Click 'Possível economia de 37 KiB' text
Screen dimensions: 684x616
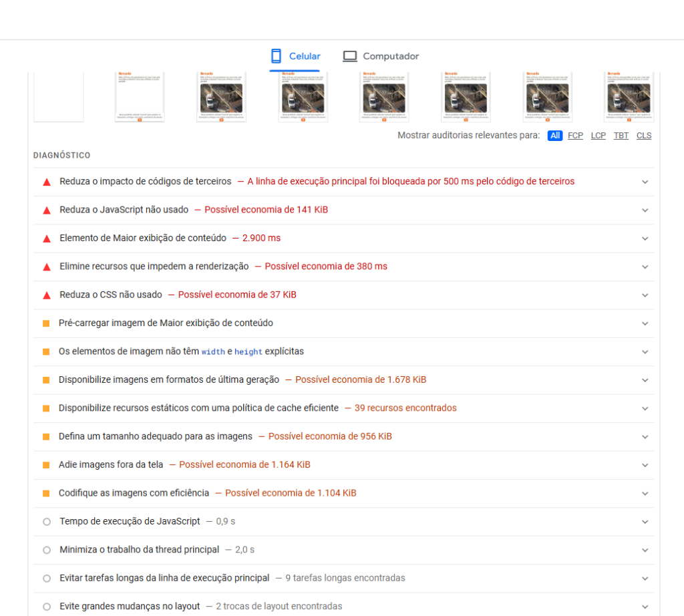[237, 295]
